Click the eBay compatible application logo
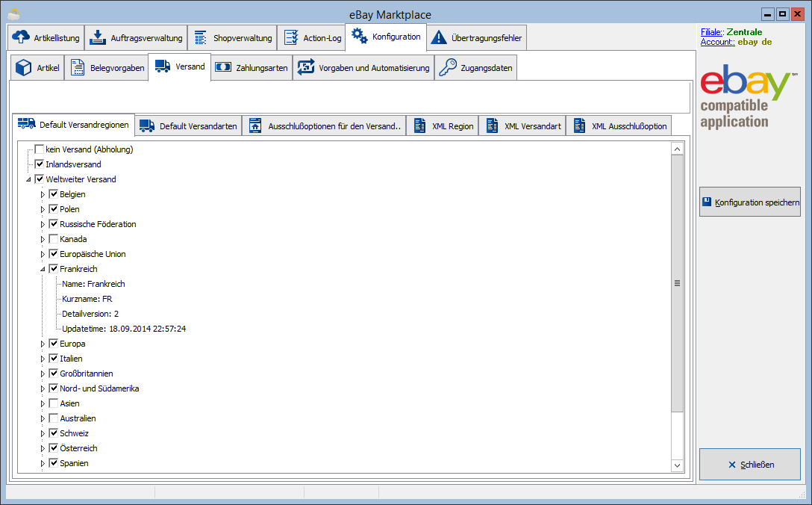This screenshot has height=505, width=812. (749, 96)
